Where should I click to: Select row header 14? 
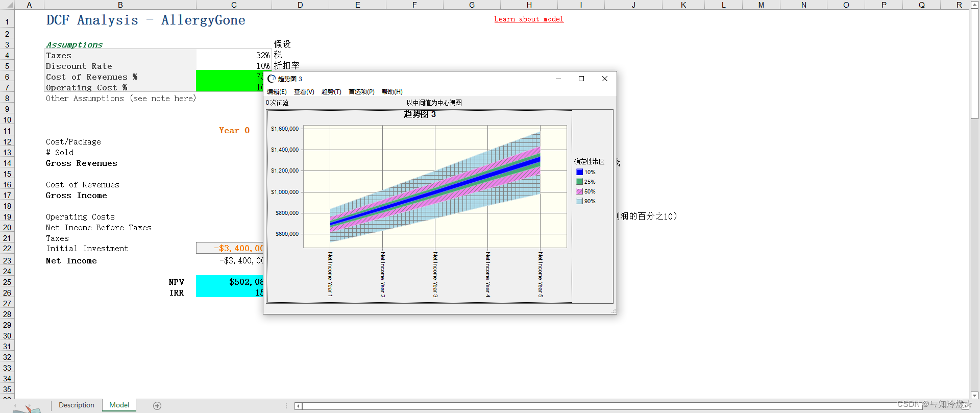[x=7, y=163]
